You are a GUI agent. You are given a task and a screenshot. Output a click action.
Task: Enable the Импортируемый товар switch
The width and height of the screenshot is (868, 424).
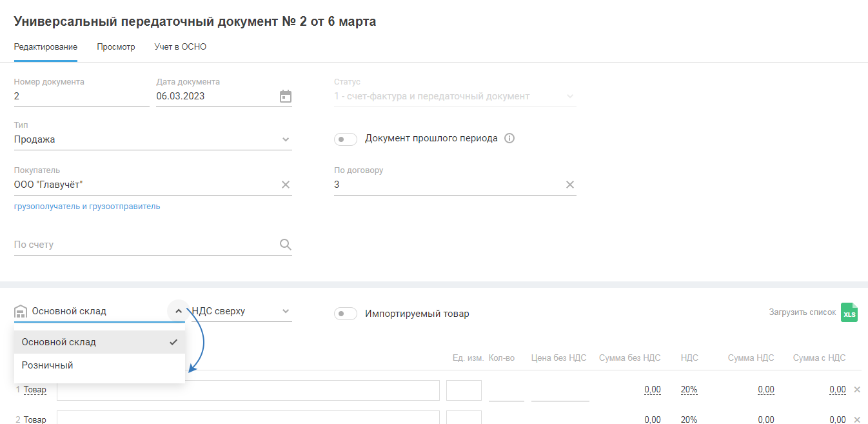pos(346,314)
